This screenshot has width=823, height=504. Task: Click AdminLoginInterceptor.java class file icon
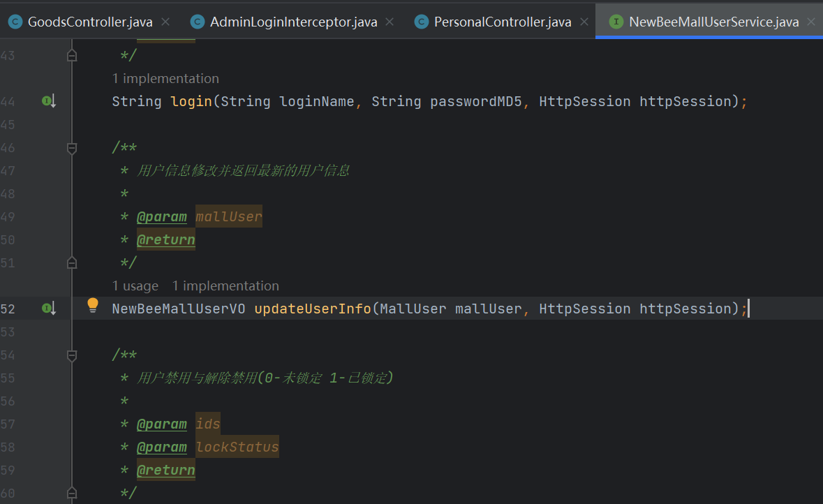tap(198, 22)
